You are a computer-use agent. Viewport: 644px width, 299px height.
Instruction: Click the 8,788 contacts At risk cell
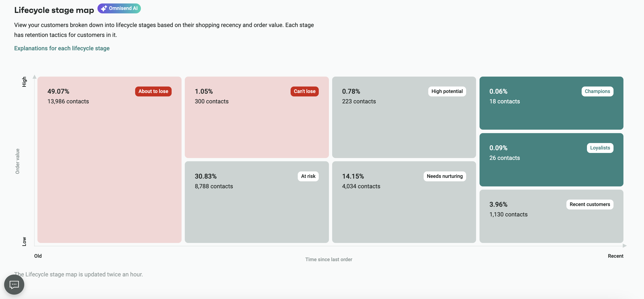(256, 202)
